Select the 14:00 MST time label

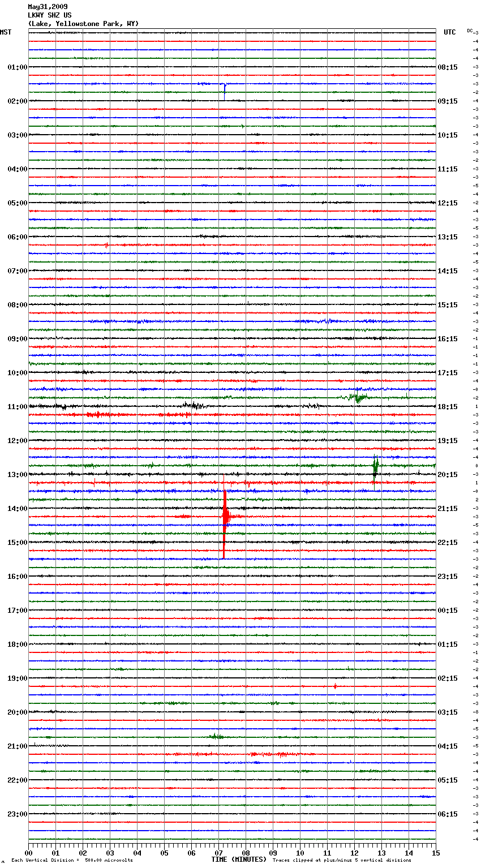(x=18, y=509)
